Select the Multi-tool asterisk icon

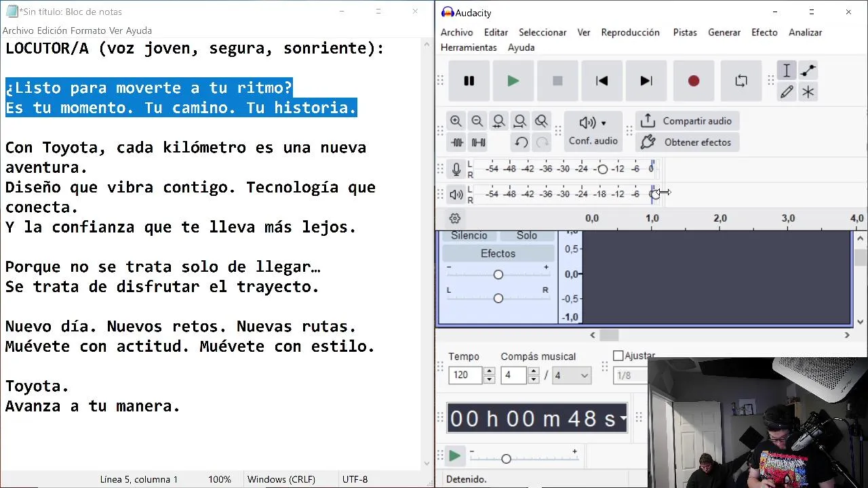coord(808,91)
